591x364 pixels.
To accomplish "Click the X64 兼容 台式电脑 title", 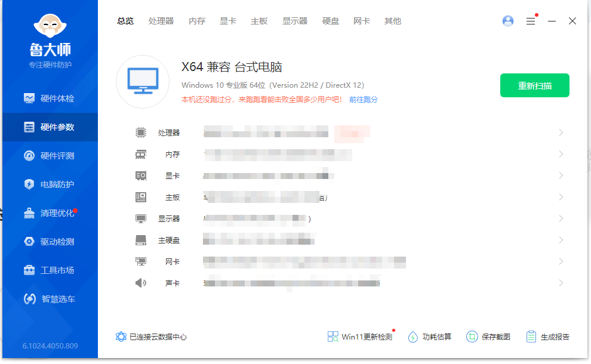I will [x=232, y=67].
